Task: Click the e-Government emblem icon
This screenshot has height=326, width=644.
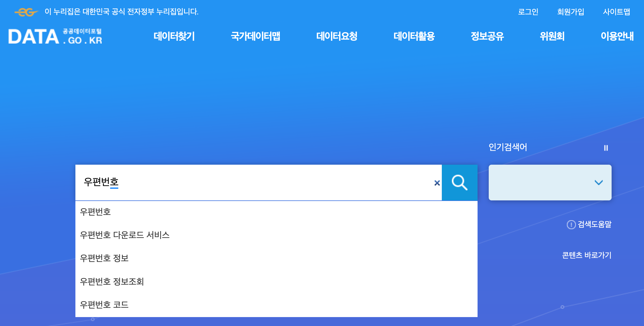Action: (26, 12)
